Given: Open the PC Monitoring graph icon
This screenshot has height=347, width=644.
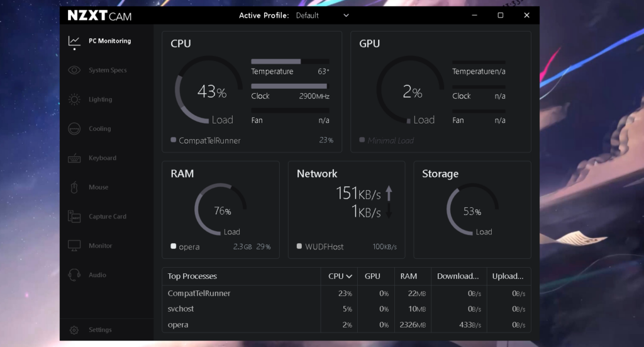Looking at the screenshot, I should [74, 41].
